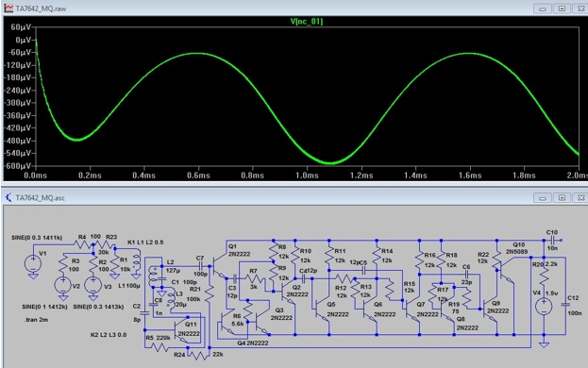The height and width of the screenshot is (368, 588).
Task: Minimize the TA7642_MQ.asc schematic window
Action: (x=543, y=197)
